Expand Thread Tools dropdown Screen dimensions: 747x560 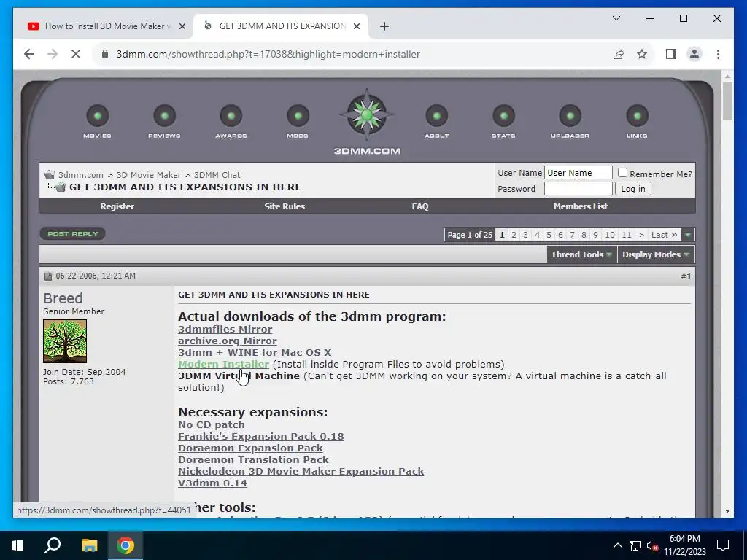[581, 254]
